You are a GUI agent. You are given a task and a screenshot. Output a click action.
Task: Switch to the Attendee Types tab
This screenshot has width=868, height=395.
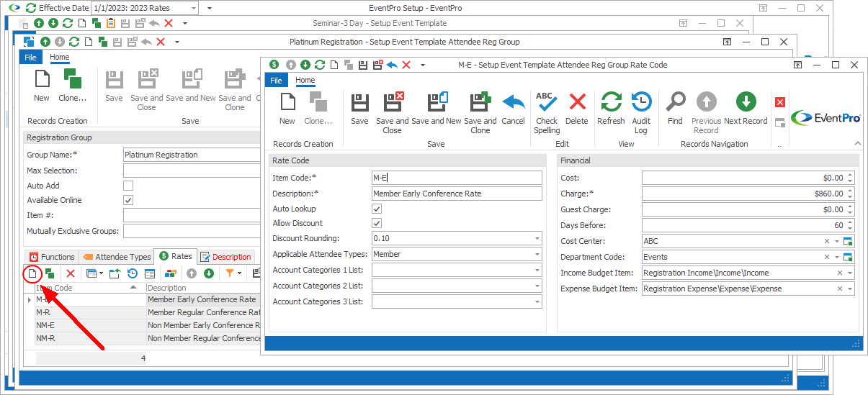pyautogui.click(x=117, y=256)
